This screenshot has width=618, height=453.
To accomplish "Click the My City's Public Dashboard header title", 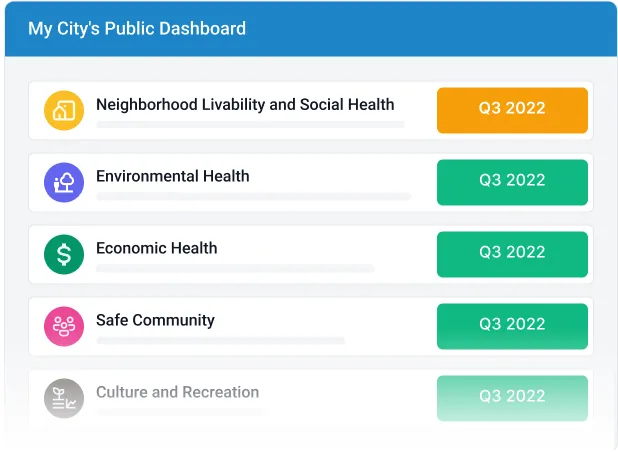I will tap(137, 29).
